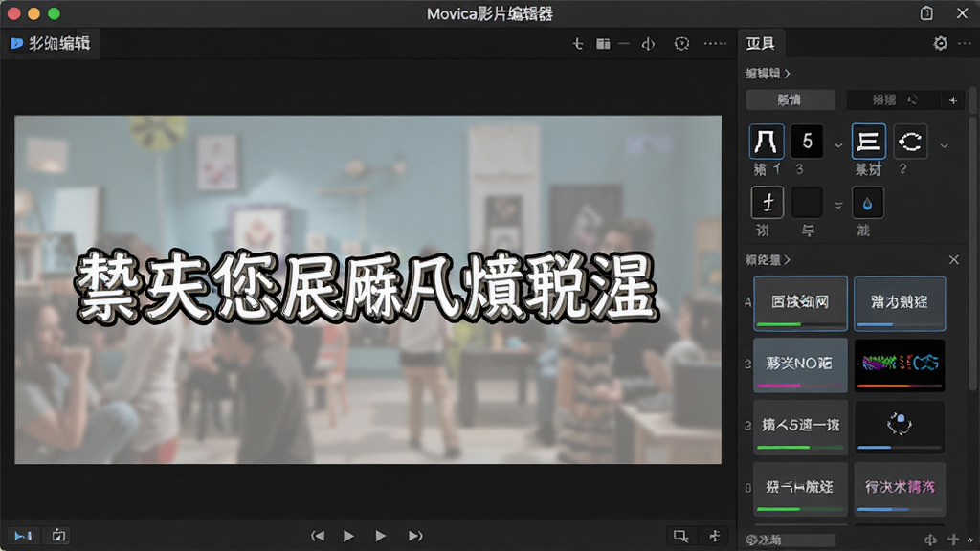The width and height of the screenshot is (980, 551).
Task: Expand the dropdown chevron beside the 5 box
Action: (x=838, y=145)
